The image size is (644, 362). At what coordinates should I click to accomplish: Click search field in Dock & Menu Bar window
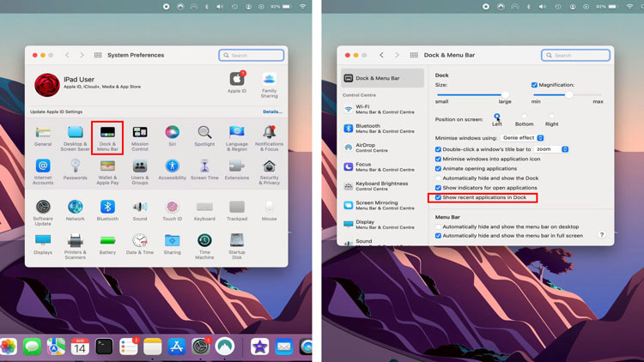pyautogui.click(x=575, y=55)
